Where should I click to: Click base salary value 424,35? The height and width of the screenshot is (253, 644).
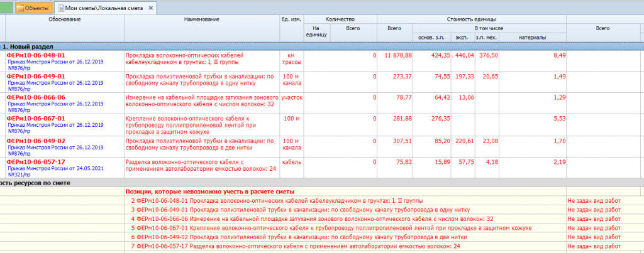pos(440,55)
